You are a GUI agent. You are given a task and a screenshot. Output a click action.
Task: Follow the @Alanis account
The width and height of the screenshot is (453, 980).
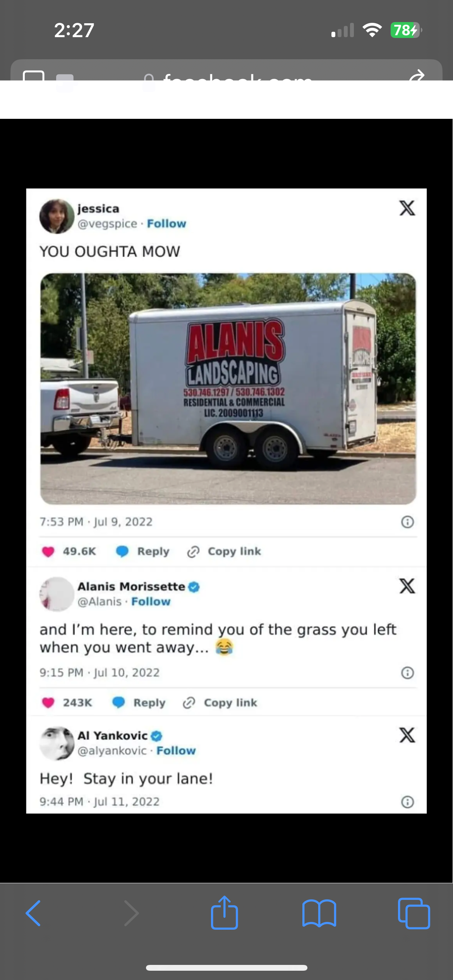(151, 601)
